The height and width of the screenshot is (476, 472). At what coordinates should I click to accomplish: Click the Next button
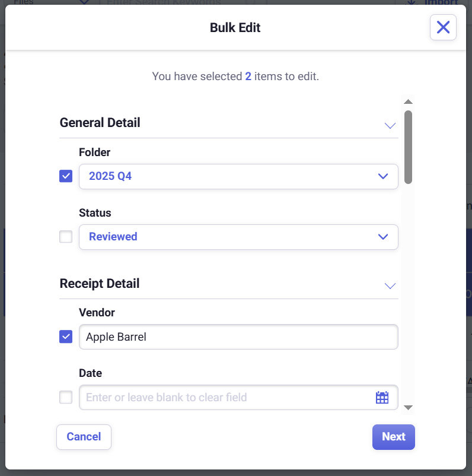tap(393, 437)
